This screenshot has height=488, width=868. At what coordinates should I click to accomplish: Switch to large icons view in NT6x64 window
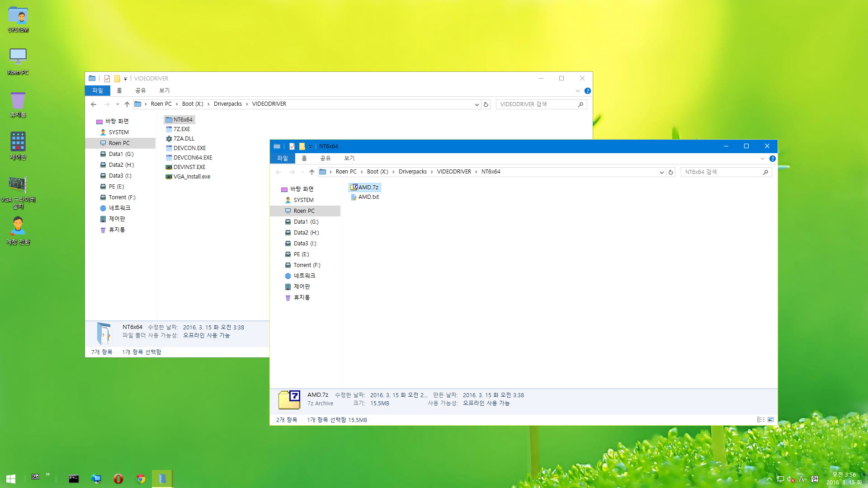point(771,420)
